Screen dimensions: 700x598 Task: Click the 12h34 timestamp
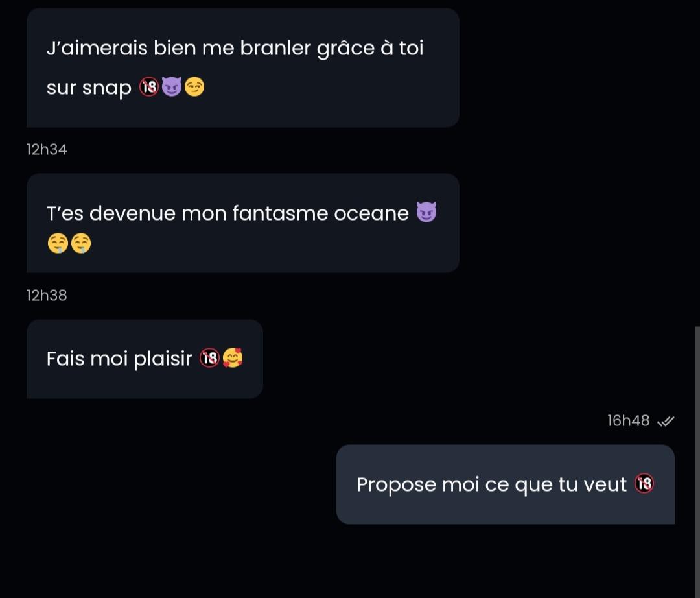tap(47, 150)
